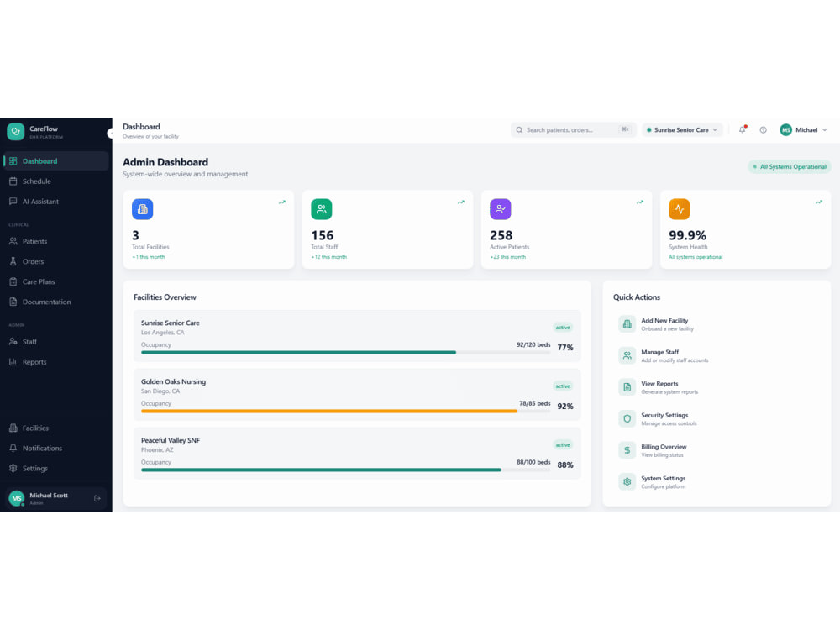Viewport: 840px width, 630px height.
Task: Click 'Generate system reports' text
Action: pyautogui.click(x=669, y=392)
